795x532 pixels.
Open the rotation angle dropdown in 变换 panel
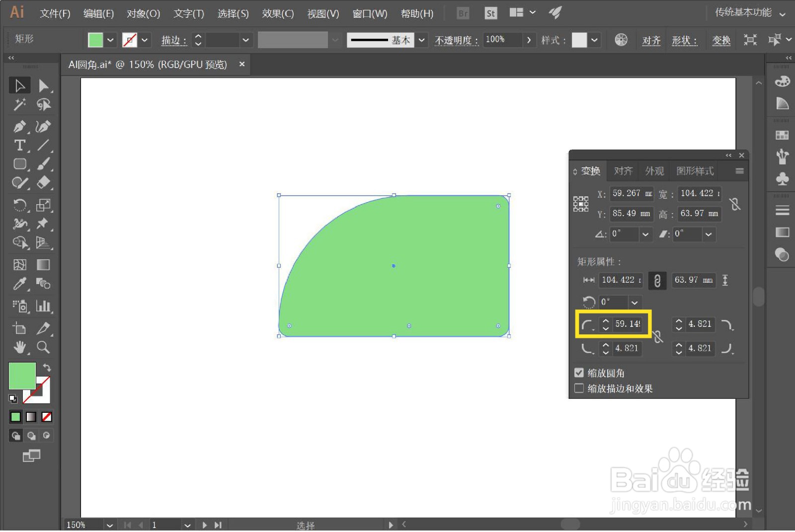pyautogui.click(x=645, y=234)
